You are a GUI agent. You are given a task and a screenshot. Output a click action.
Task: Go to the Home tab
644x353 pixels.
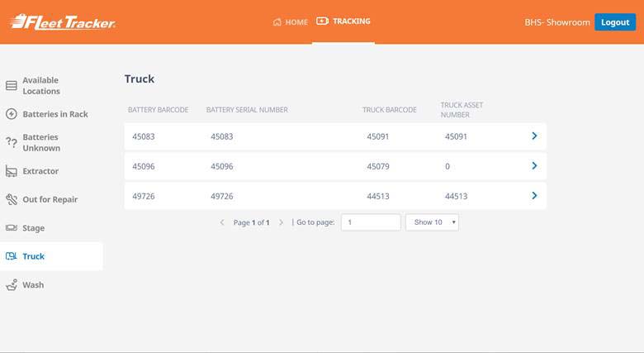290,22
